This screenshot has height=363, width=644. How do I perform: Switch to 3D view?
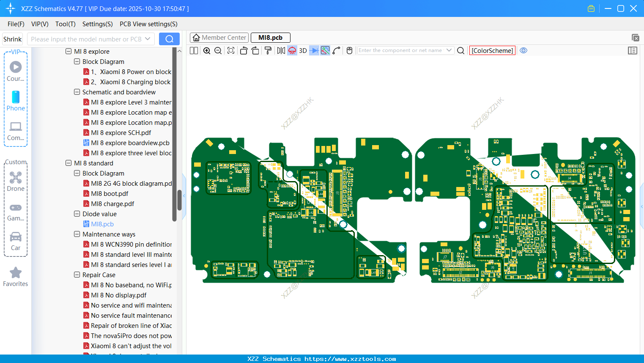pyautogui.click(x=303, y=51)
